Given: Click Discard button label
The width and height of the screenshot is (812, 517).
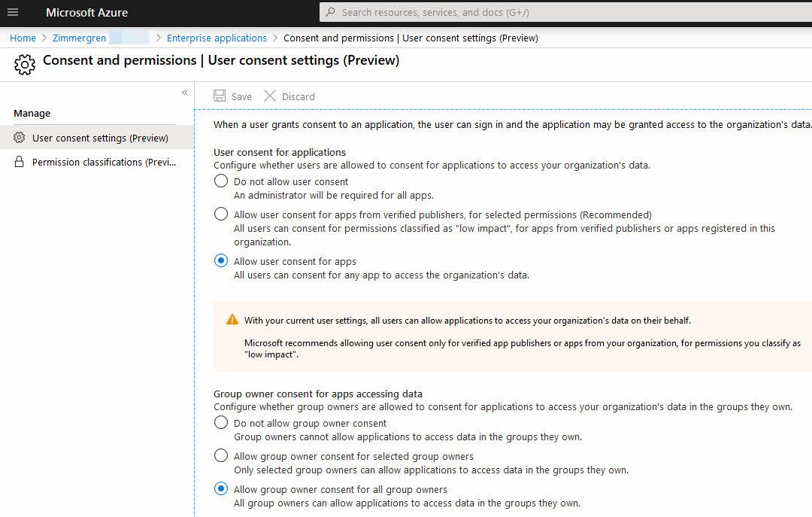Looking at the screenshot, I should tap(298, 96).
